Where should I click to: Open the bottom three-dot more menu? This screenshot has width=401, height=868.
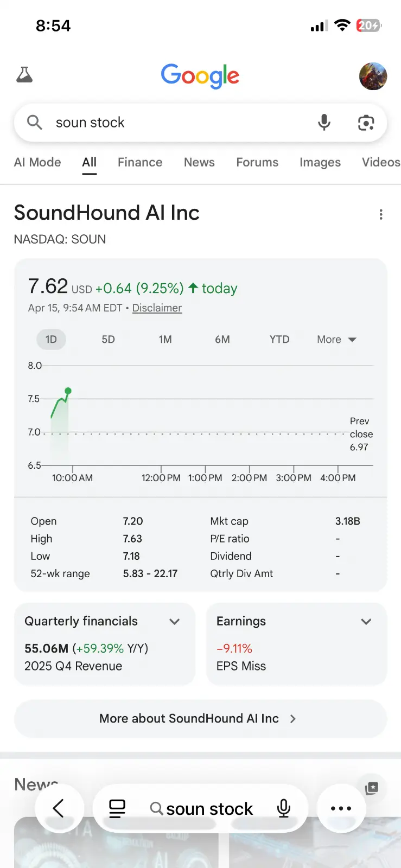click(341, 808)
